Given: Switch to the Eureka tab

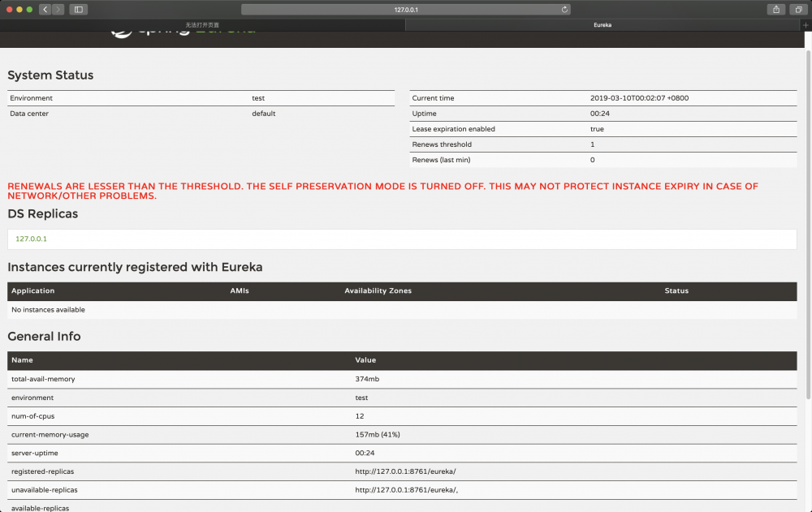Looking at the screenshot, I should pos(603,25).
